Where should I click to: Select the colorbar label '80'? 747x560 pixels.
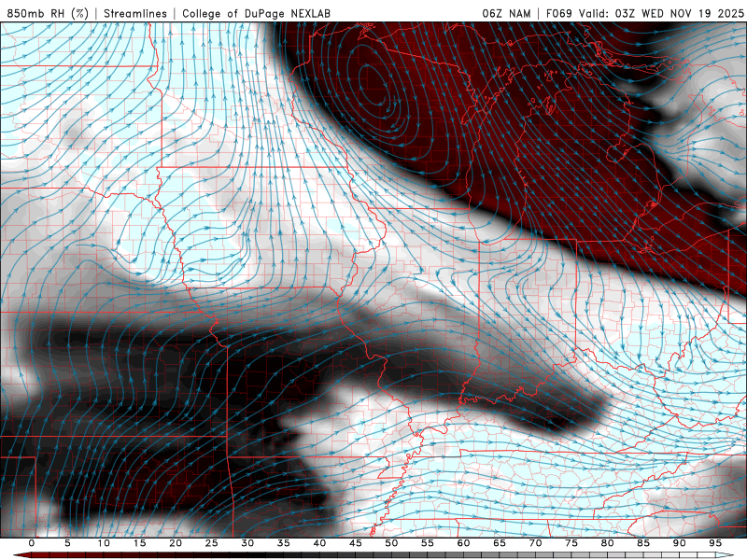[608, 543]
